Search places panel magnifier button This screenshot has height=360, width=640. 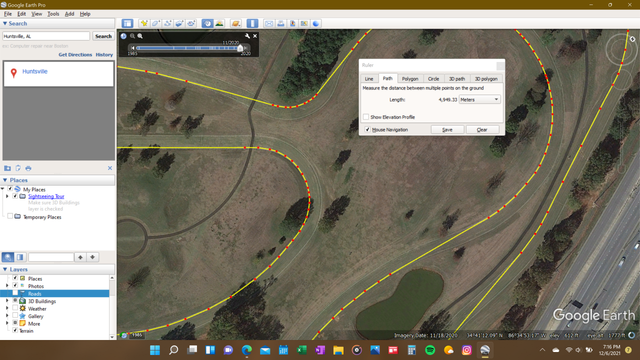(x=8, y=257)
